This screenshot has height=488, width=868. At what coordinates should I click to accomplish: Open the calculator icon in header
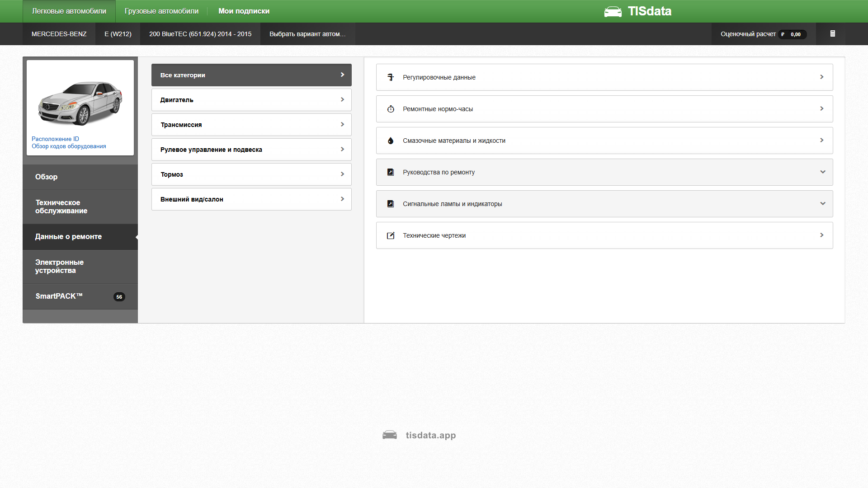point(832,33)
